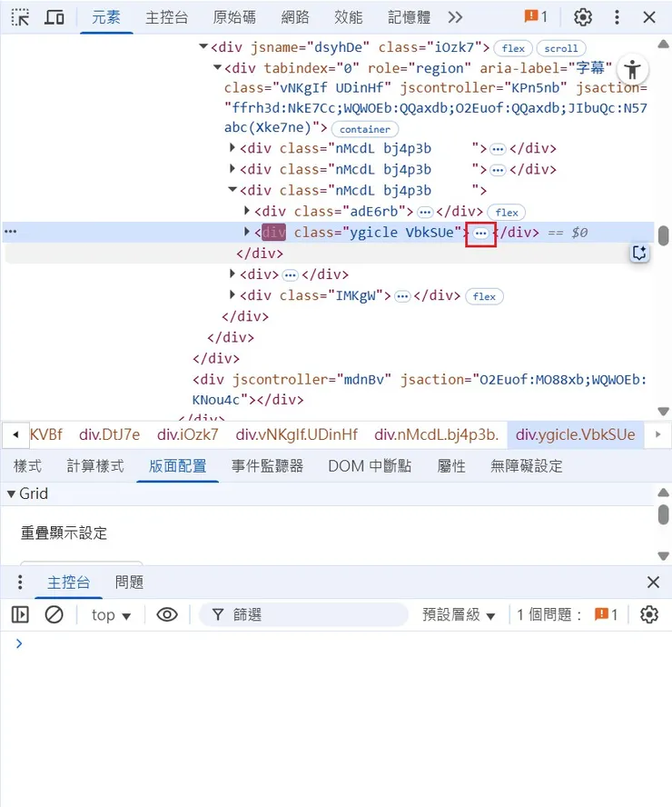This screenshot has height=807, width=672.
Task: Open the three-dot DevTools customize menu
Action: point(617,17)
